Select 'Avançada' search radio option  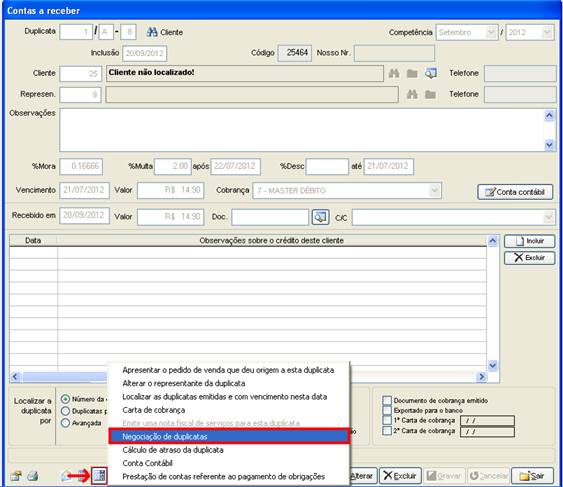[x=65, y=423]
